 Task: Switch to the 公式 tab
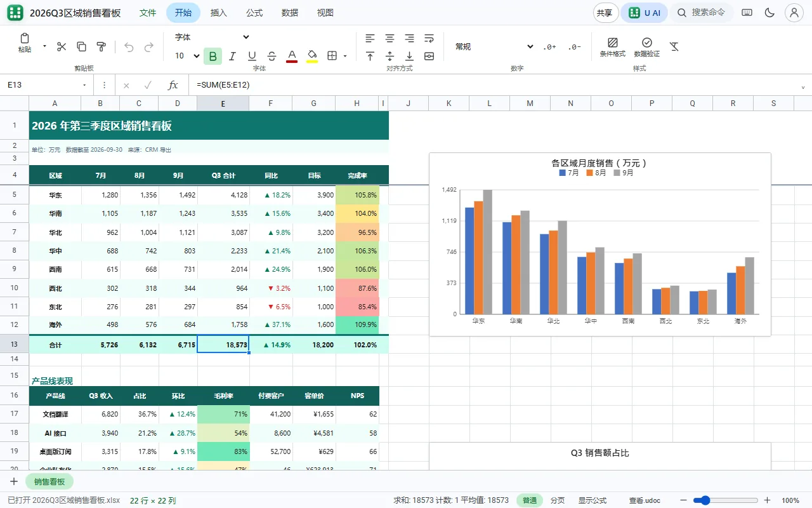pyautogui.click(x=254, y=13)
